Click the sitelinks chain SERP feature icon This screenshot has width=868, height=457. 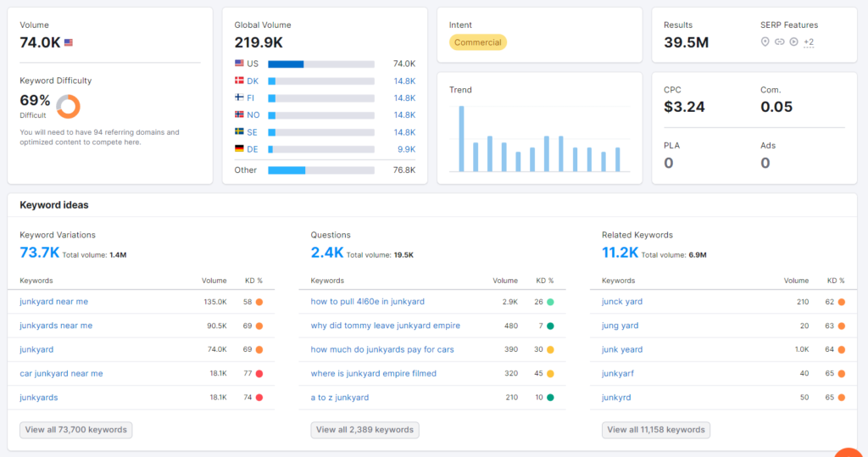[x=779, y=42]
